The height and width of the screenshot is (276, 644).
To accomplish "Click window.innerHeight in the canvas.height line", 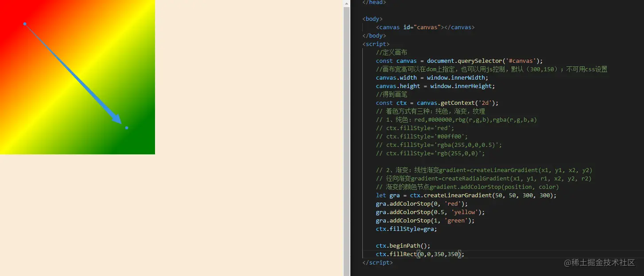I will coord(461,86).
